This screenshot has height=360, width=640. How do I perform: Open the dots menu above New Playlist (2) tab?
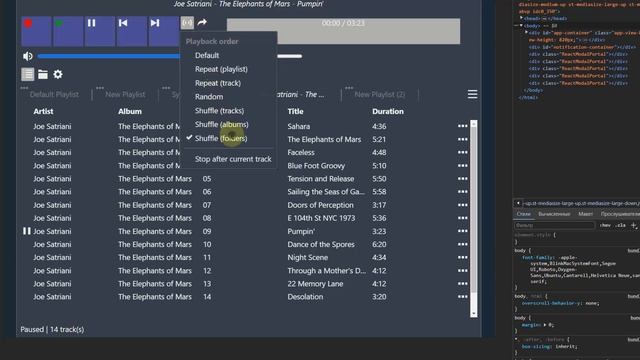pyautogui.click(x=349, y=87)
